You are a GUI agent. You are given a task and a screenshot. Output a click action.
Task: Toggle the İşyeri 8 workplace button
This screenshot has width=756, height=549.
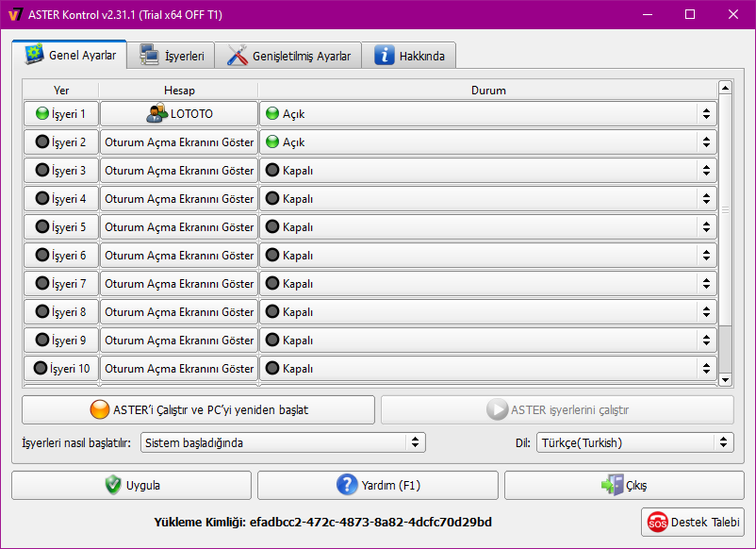[x=61, y=311]
